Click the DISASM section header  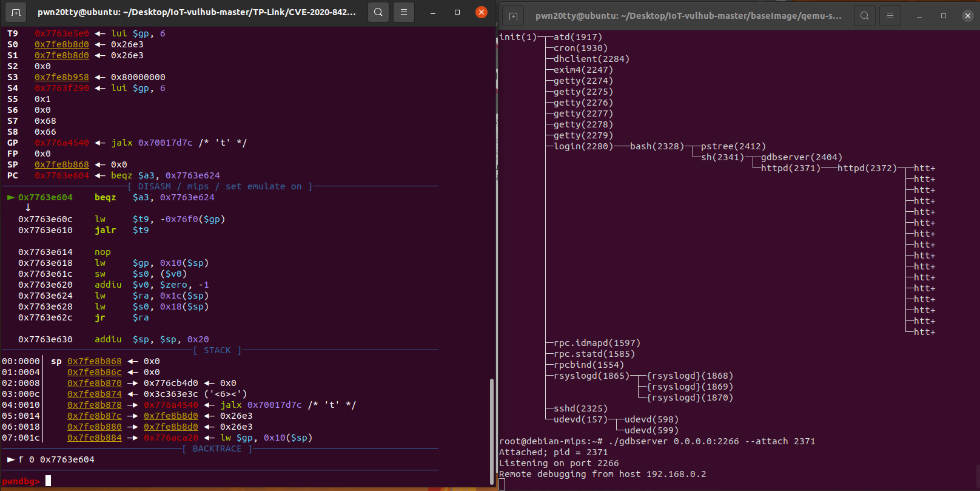pyautogui.click(x=220, y=186)
